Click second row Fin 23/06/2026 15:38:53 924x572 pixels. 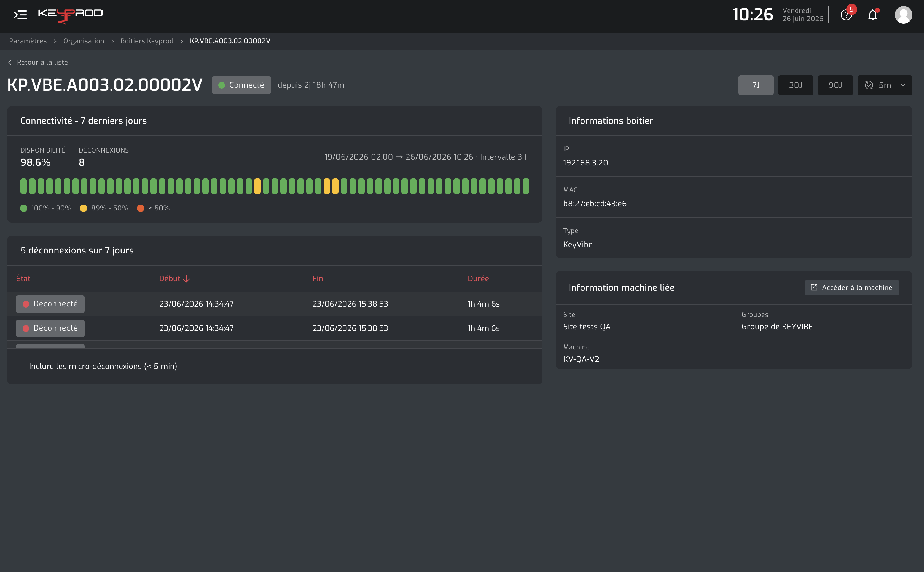[350, 328]
